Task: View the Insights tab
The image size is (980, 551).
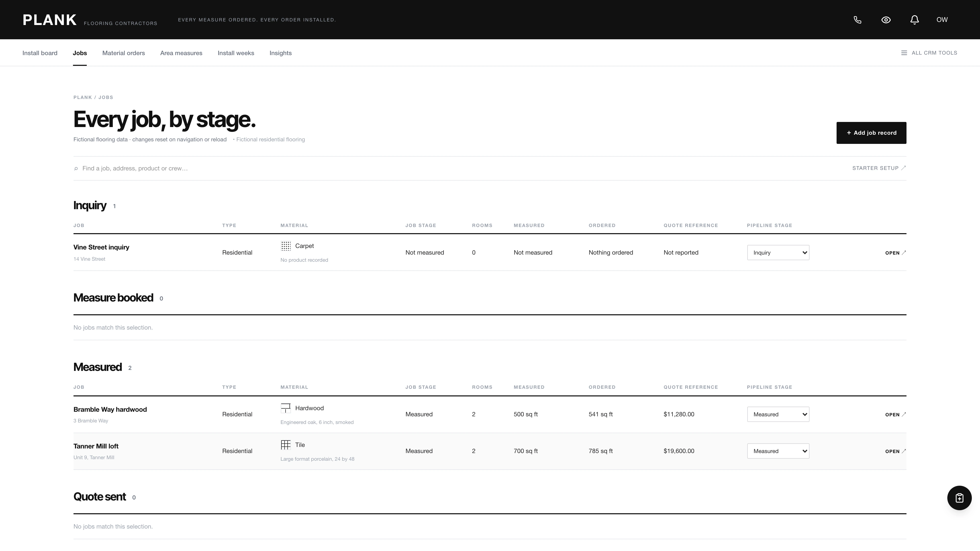Action: pos(281,53)
